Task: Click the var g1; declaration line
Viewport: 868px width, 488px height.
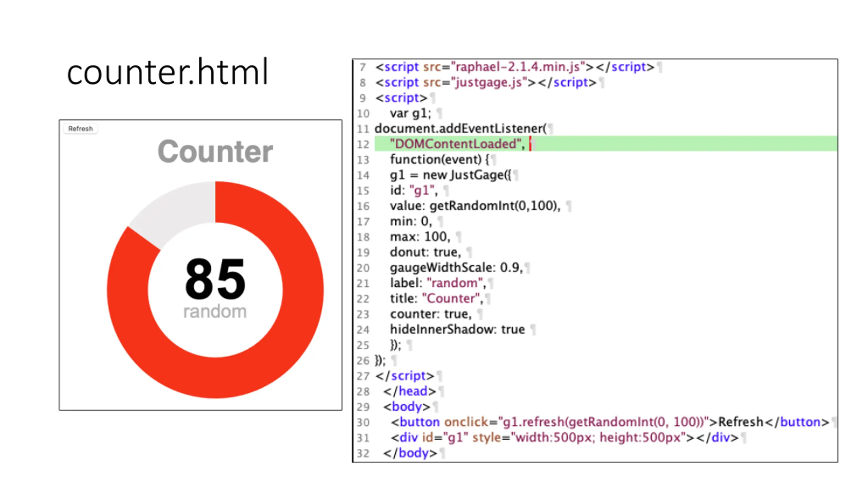Action: (410, 113)
